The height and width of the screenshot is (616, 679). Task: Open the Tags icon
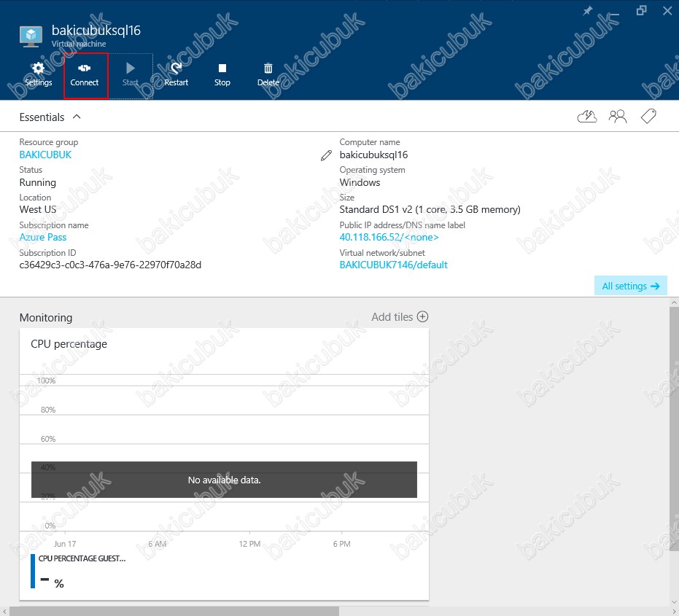click(x=648, y=116)
